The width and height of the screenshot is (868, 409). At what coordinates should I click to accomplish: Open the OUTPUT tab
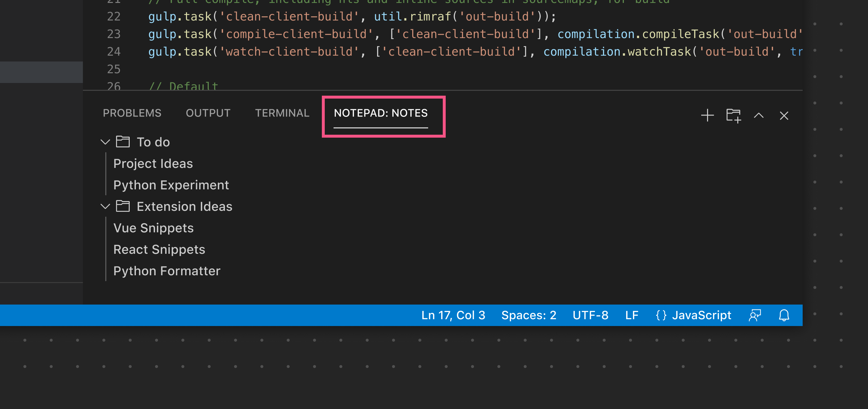click(208, 113)
